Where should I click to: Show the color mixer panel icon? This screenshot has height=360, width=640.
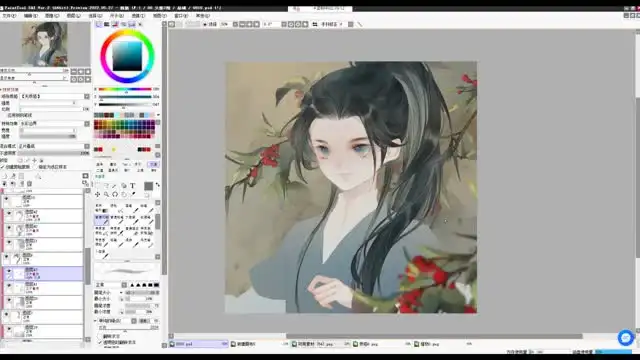point(123,24)
